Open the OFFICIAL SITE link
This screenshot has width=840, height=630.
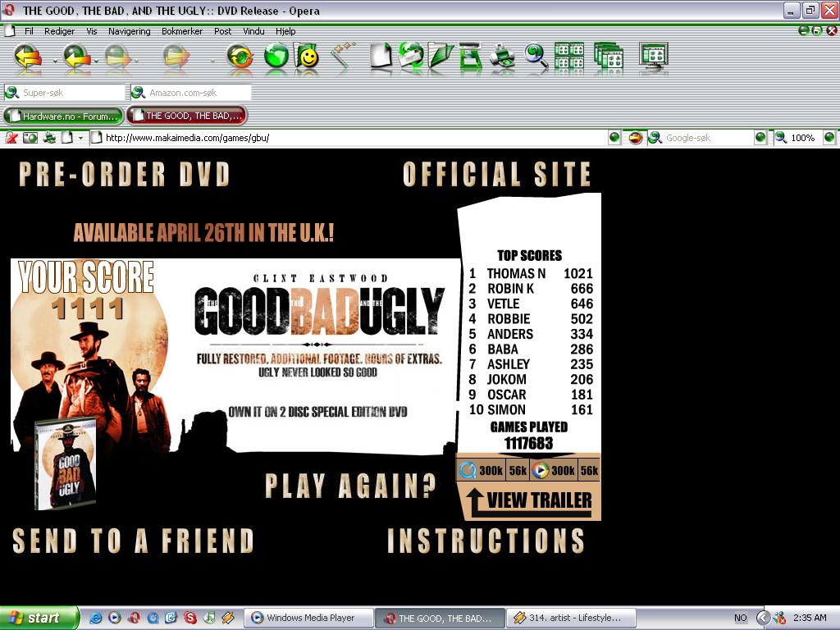tap(496, 174)
